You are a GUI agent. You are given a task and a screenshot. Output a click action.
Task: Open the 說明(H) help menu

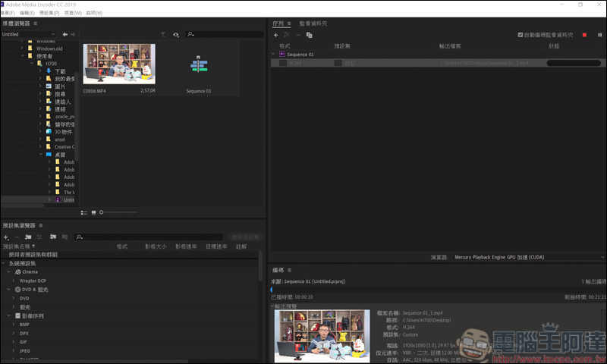coord(94,13)
